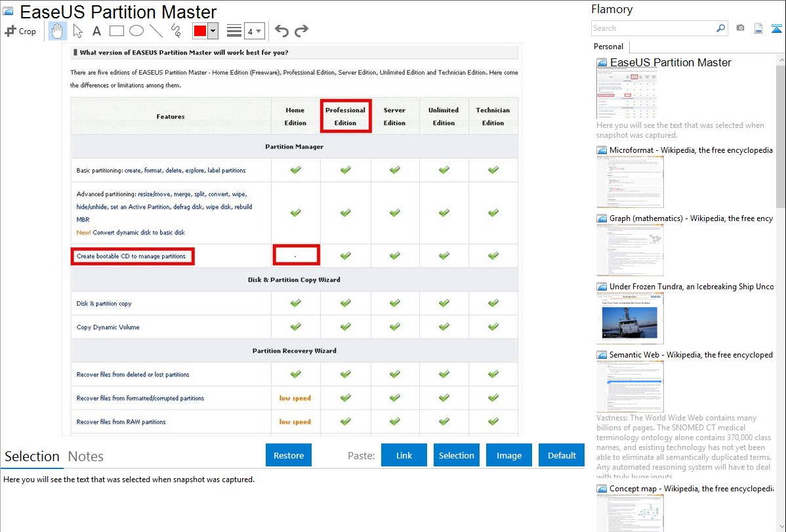Redo the last annotation
Image resolution: width=786 pixels, height=532 pixels.
click(x=301, y=31)
